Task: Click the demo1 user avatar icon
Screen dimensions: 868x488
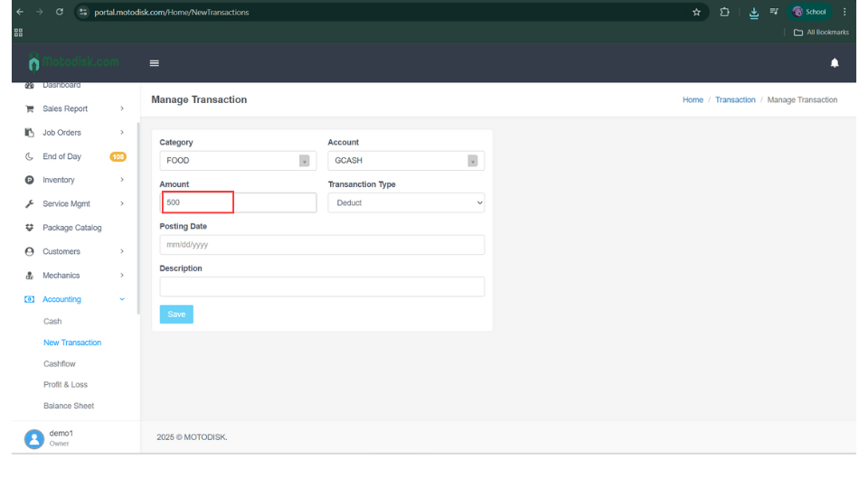Action: pos(34,438)
